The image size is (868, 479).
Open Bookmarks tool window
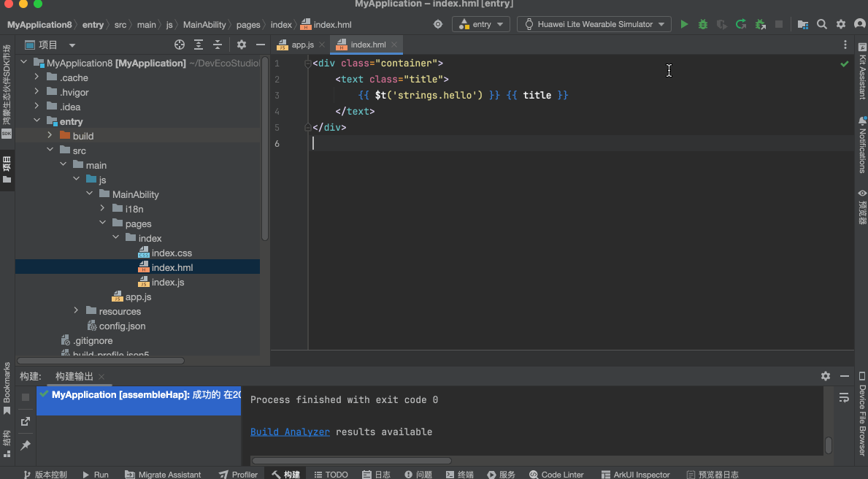coord(7,388)
